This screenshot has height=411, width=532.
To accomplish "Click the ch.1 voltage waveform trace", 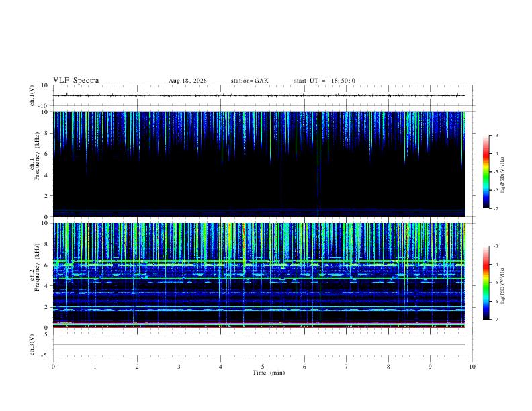I will (259, 95).
